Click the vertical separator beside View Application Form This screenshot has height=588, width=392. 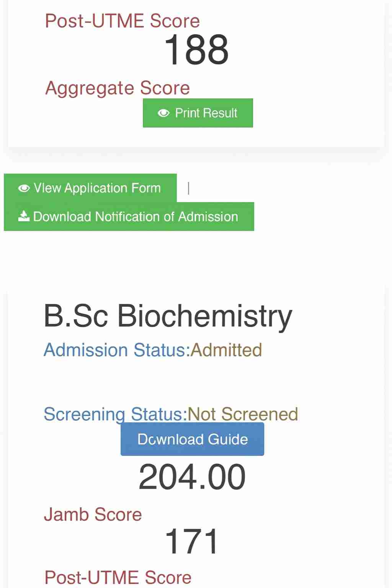[x=188, y=188]
